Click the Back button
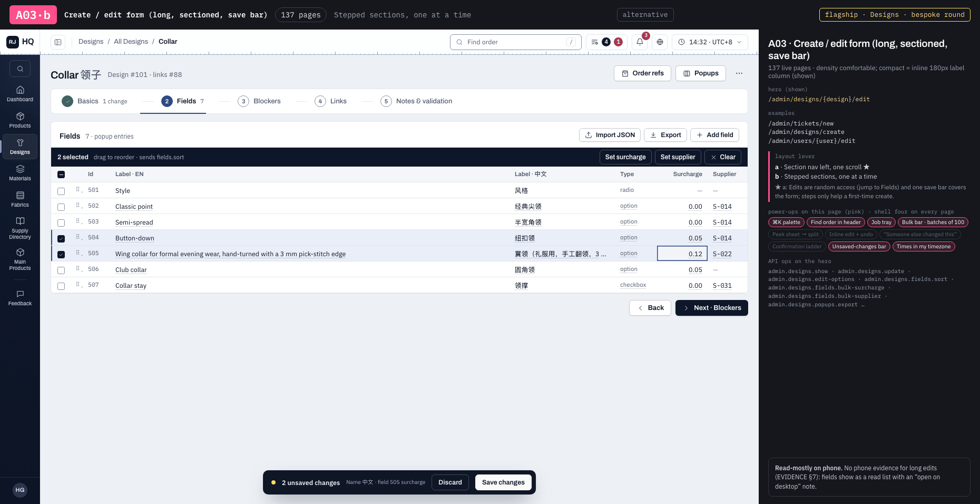Screen dimensions: 980x504 650,308
